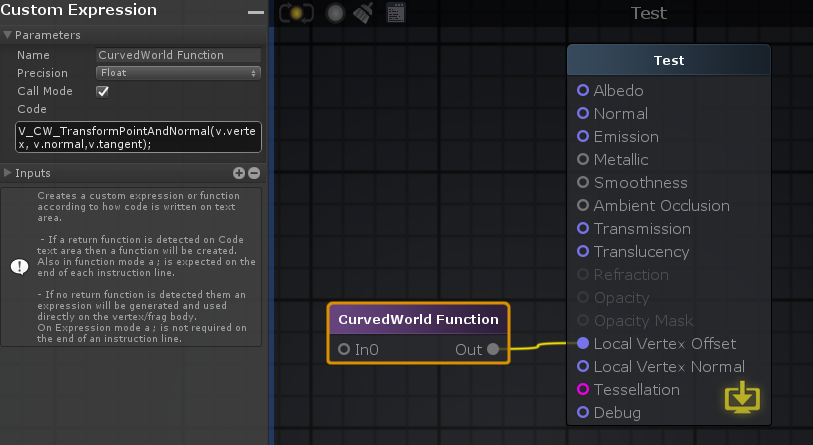
Task: Click the Ambient Occlusion input port
Action: tap(583, 205)
